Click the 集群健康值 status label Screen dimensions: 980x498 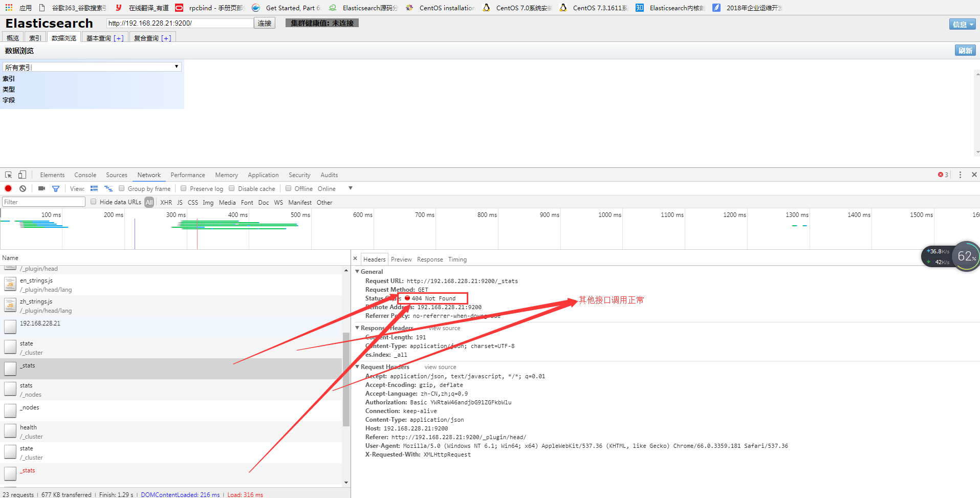tap(322, 23)
